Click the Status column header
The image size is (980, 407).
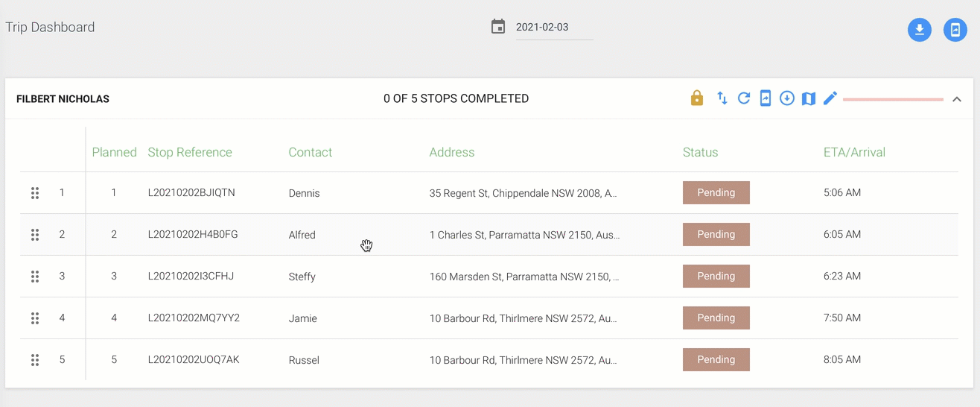[700, 152]
